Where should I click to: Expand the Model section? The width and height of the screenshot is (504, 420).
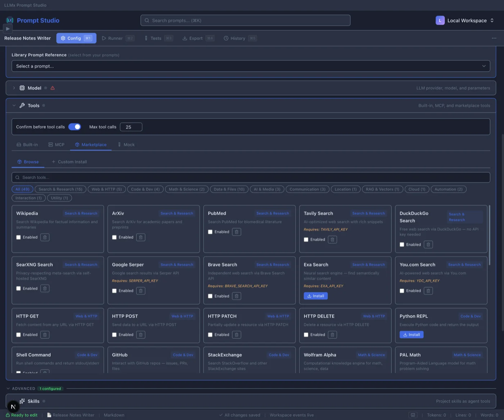point(14,88)
